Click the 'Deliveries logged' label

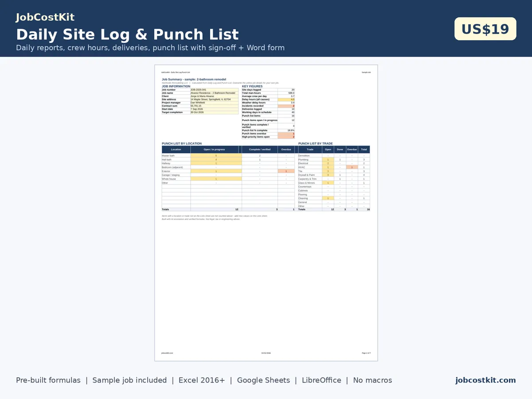pos(252,109)
